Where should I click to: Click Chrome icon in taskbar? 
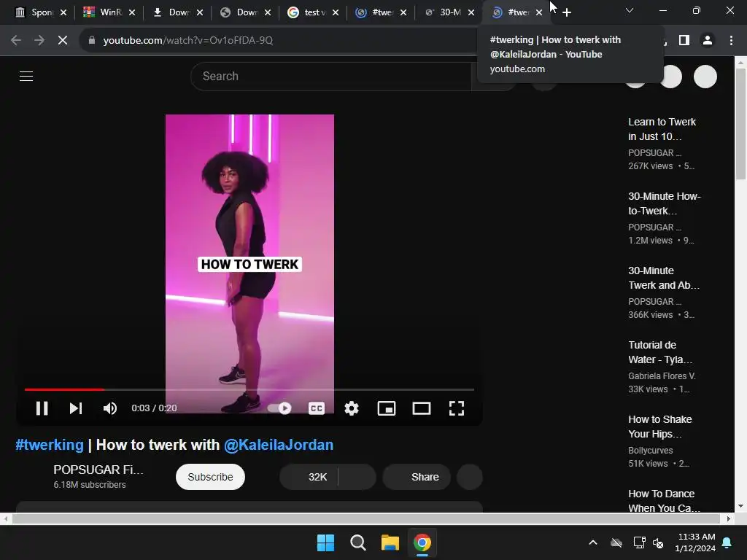click(422, 542)
